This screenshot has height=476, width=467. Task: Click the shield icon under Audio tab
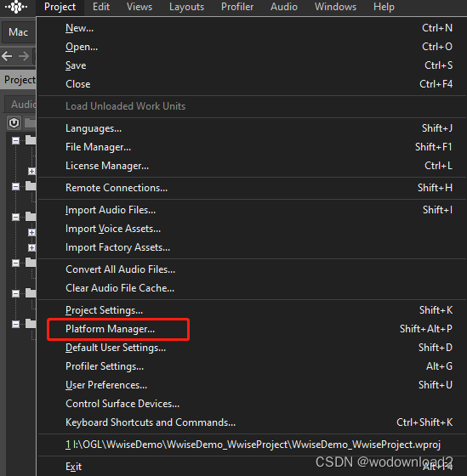[x=14, y=123]
